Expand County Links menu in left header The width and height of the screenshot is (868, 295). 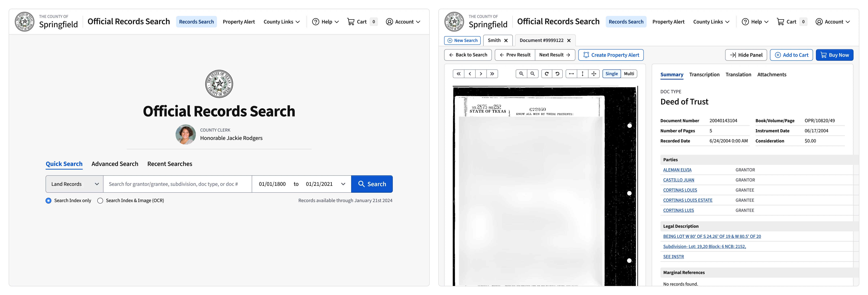[282, 22]
